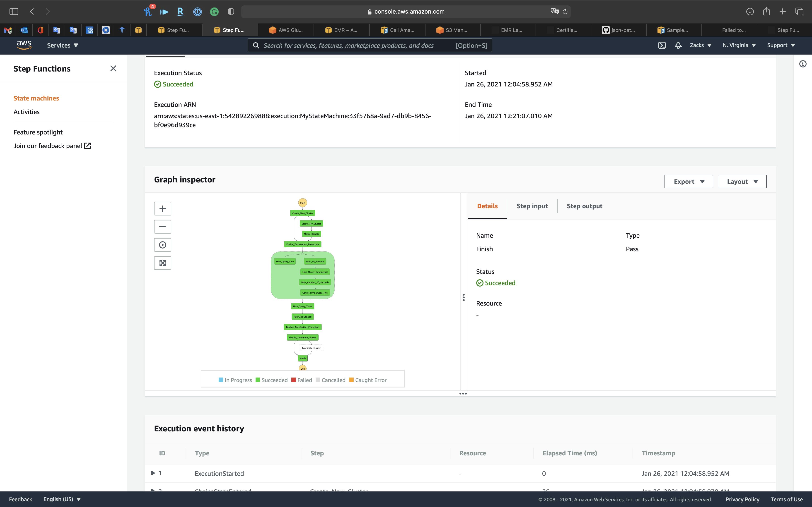Screen dimensions: 812x507
Task: Open the Export dropdown
Action: [689, 181]
